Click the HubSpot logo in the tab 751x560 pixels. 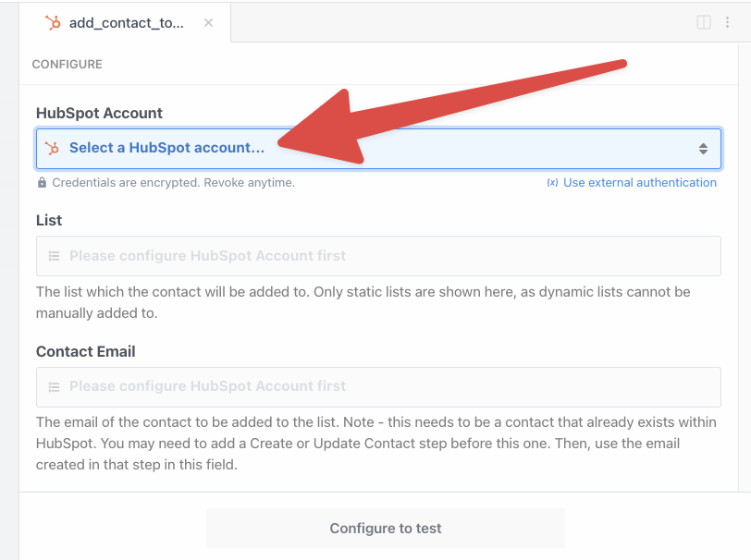pos(53,23)
